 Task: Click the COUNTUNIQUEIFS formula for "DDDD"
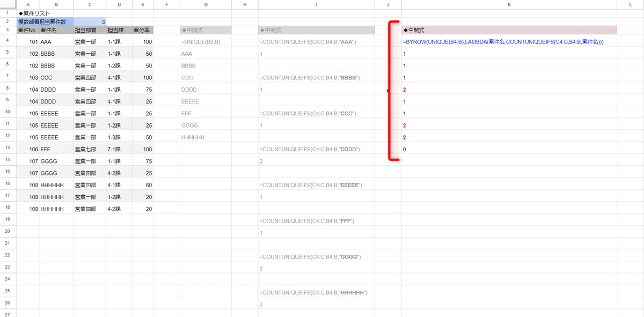click(316, 149)
